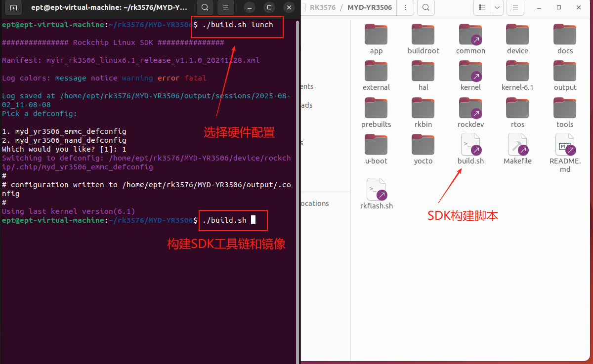Image resolution: width=593 pixels, height=364 pixels.
Task: Select the Makefile file
Action: click(x=517, y=149)
